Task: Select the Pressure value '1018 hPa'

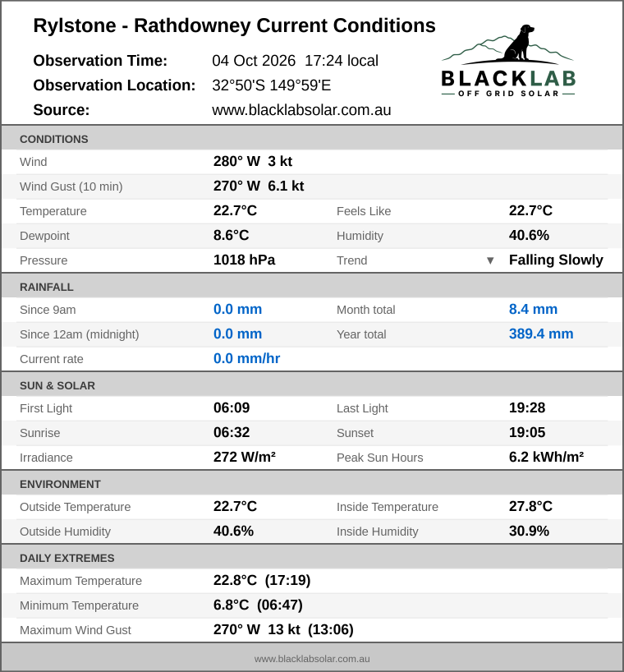Action: (x=244, y=260)
